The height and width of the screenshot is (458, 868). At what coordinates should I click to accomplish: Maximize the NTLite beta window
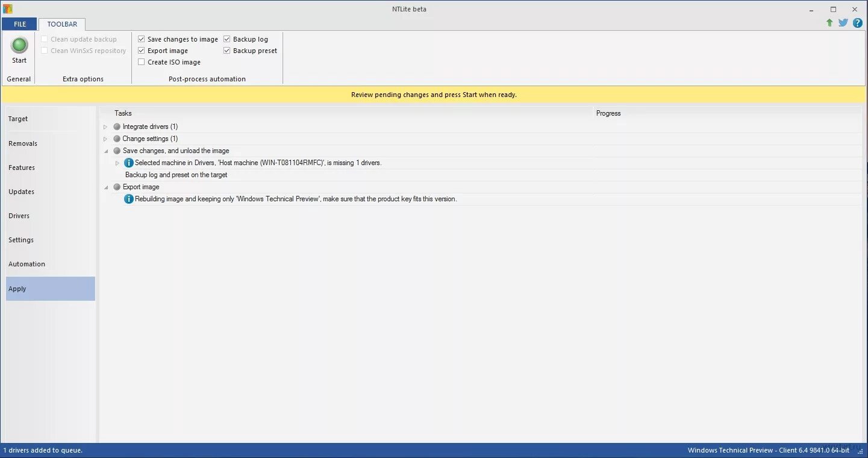[x=833, y=9]
